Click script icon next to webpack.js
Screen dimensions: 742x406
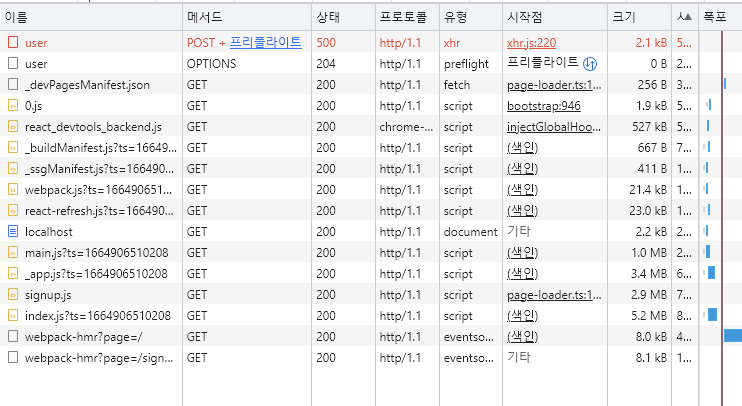click(13, 189)
